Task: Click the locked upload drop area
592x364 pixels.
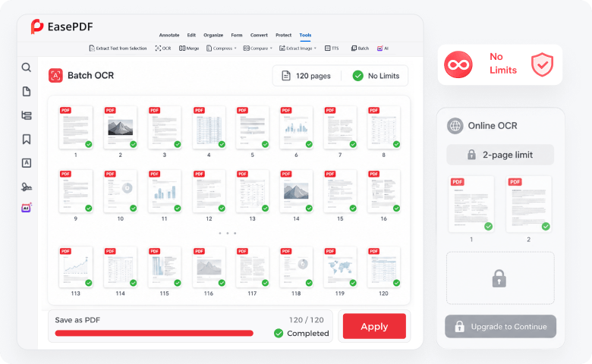Action: 500,278
